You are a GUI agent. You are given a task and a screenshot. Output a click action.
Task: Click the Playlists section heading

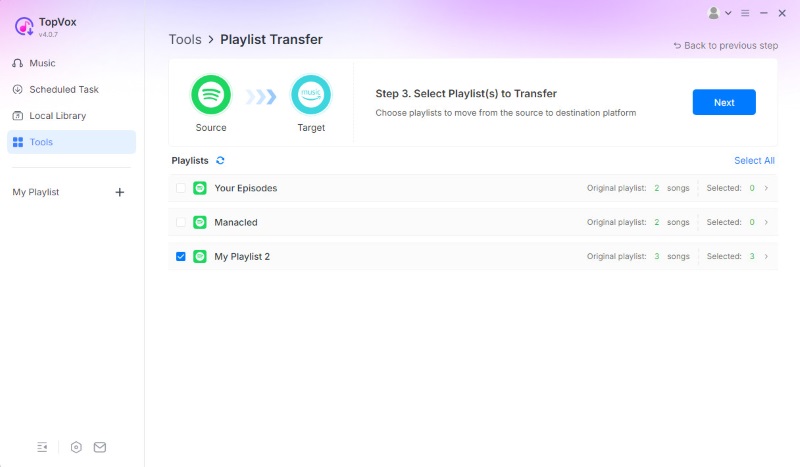point(190,160)
